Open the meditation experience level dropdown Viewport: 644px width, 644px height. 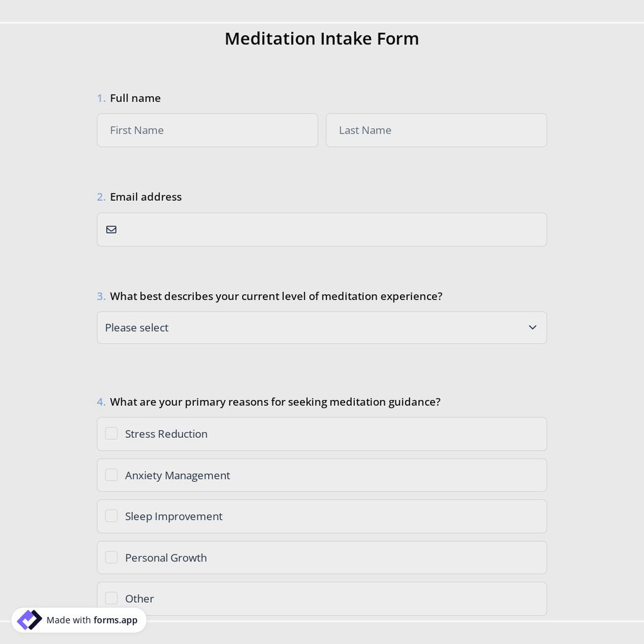click(322, 327)
